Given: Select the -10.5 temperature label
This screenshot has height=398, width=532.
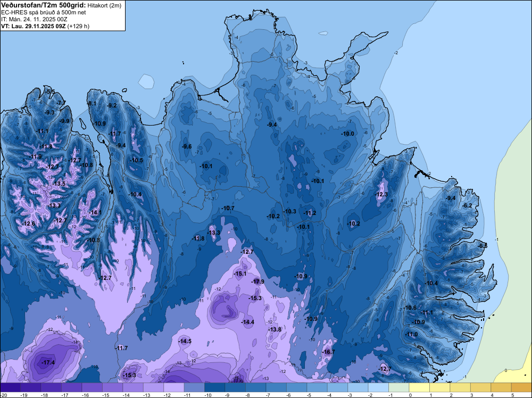Looking at the screenshot, I should pyautogui.click(x=136, y=161).
